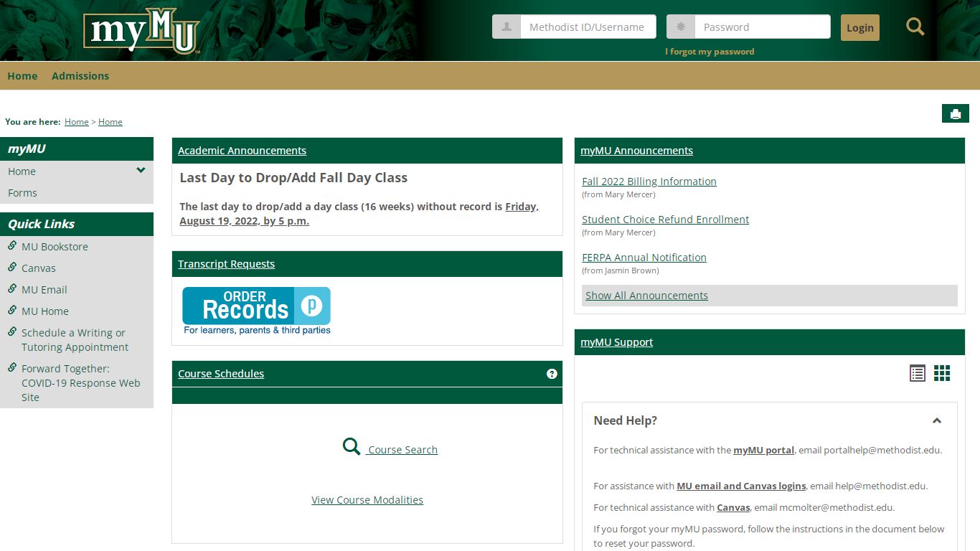The width and height of the screenshot is (980, 551).
Task: Open the myMU Support heading link
Action: click(616, 342)
